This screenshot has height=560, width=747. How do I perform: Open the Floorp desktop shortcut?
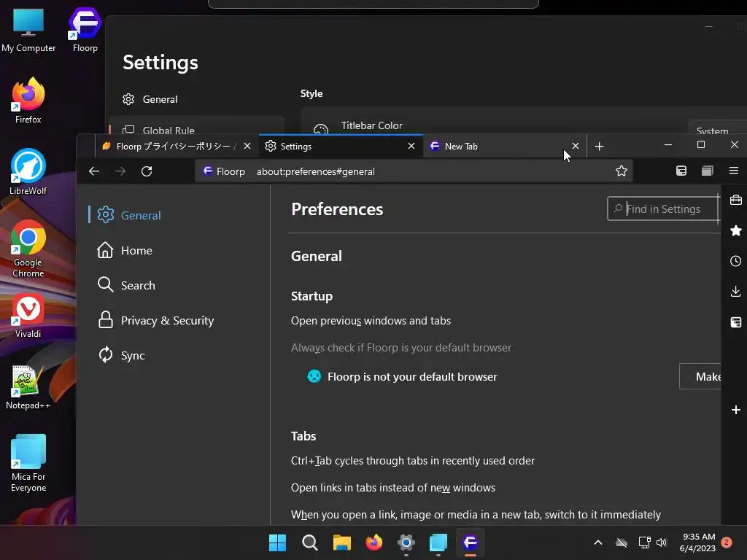85,30
